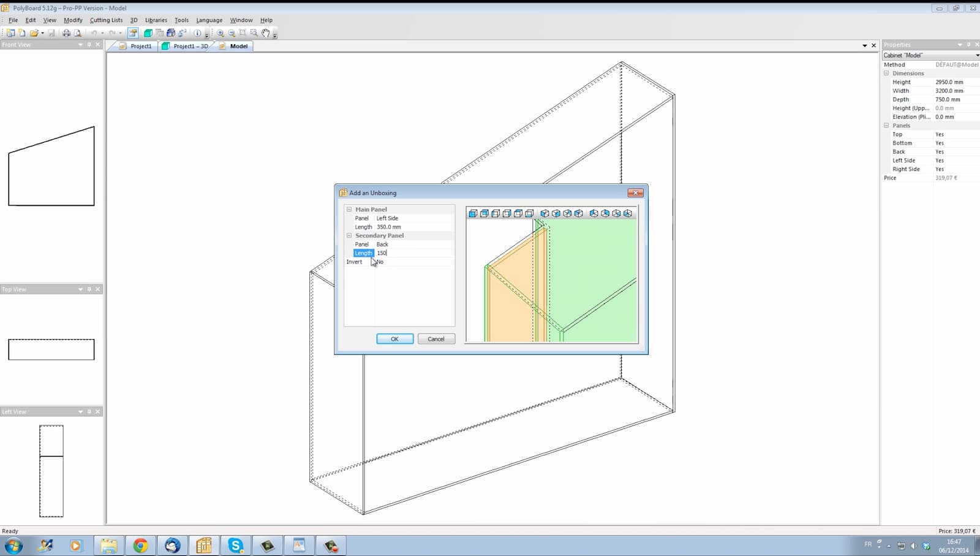Click the Print Preview toolbar icon
Screen dimensions: 980x556
click(78, 33)
